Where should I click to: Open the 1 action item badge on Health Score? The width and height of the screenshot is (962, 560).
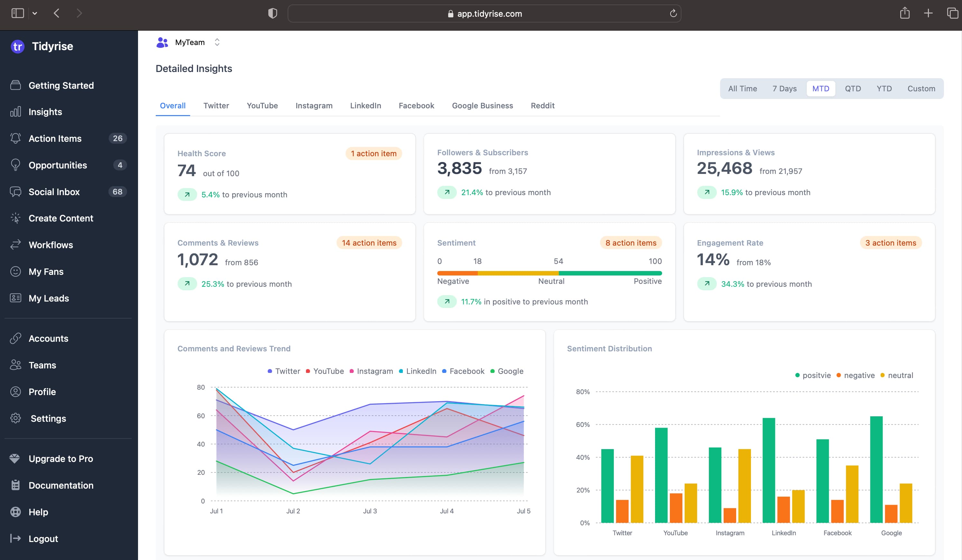click(374, 153)
